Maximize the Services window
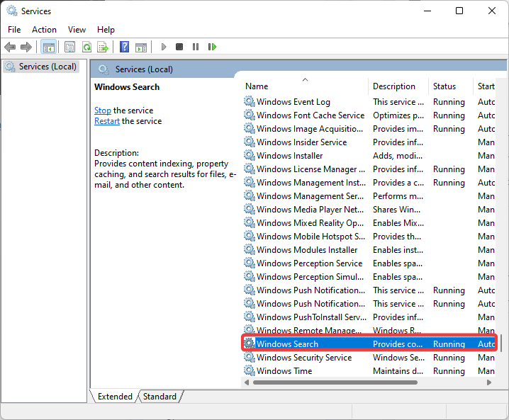The image size is (509, 420). tap(459, 11)
